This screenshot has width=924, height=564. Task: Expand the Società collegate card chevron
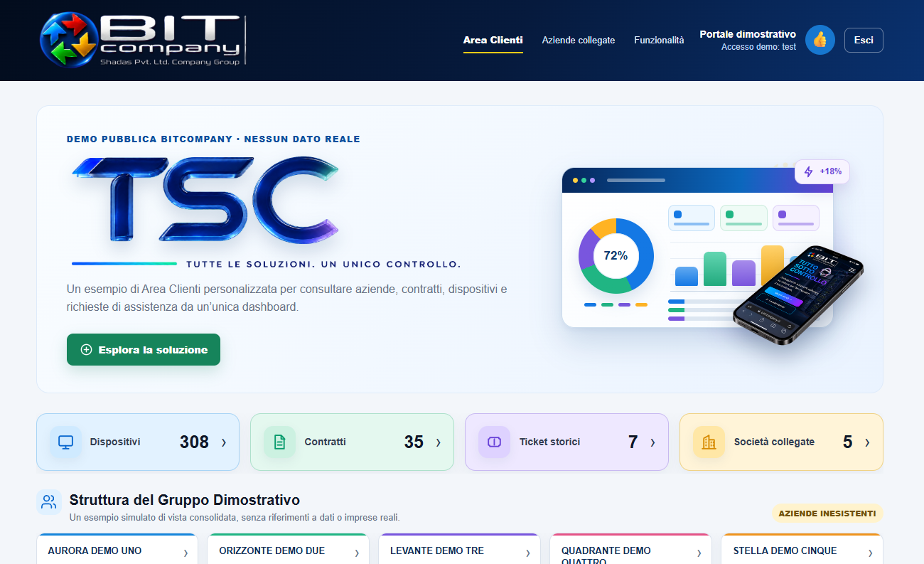click(x=867, y=442)
